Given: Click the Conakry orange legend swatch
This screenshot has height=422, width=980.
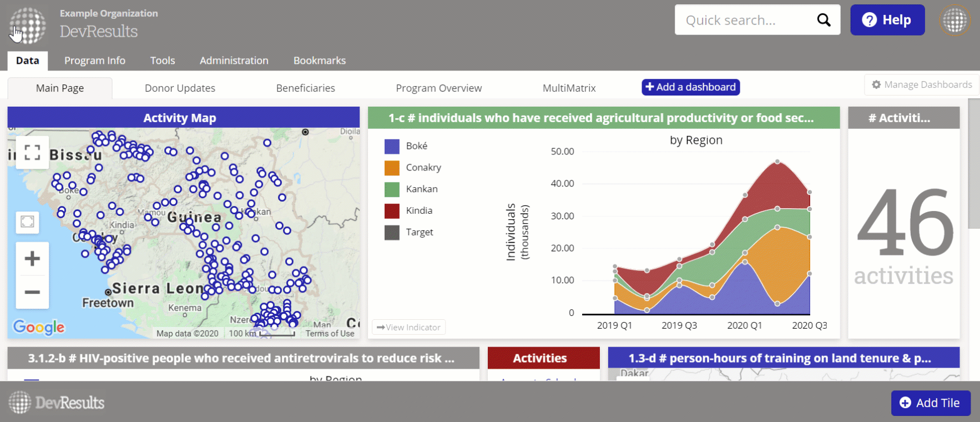Looking at the screenshot, I should (392, 168).
